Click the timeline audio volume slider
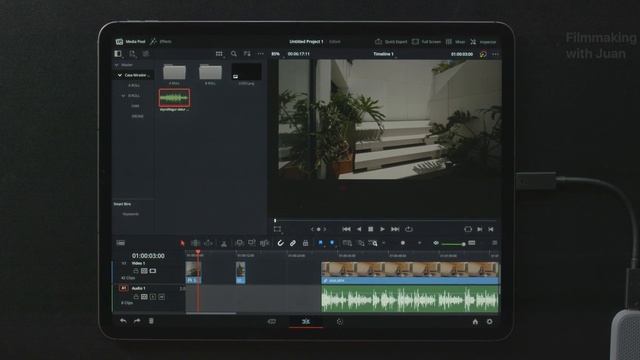Screen dimensions: 640x360 [452, 244]
